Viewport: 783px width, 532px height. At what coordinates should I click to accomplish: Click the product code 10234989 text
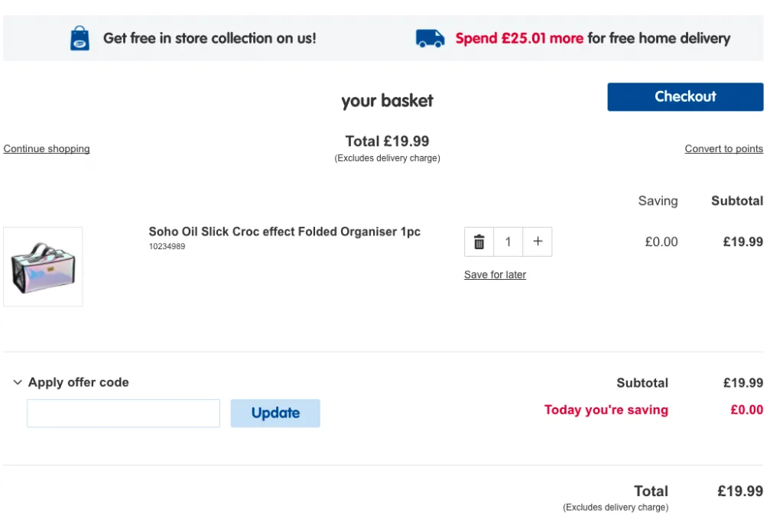pos(167,247)
